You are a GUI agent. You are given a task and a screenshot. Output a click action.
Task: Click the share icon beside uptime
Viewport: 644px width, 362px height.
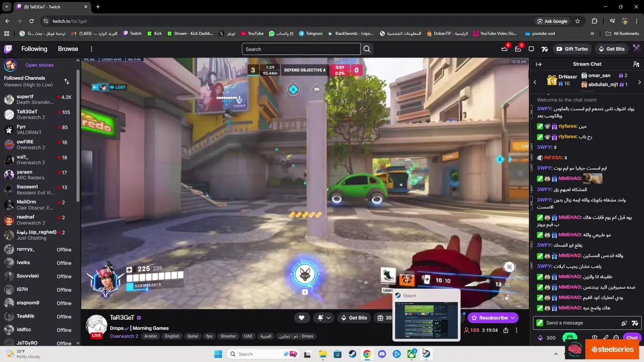[506, 330]
